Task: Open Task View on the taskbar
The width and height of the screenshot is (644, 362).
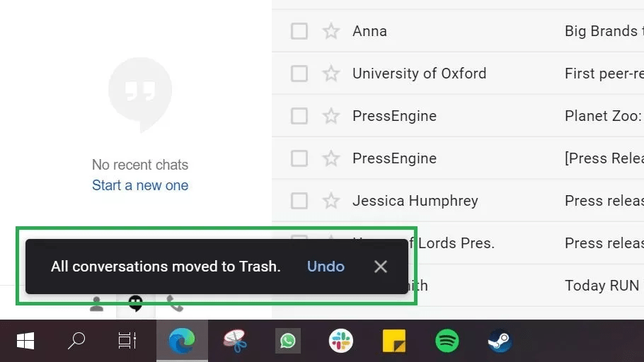Action: [x=127, y=341]
